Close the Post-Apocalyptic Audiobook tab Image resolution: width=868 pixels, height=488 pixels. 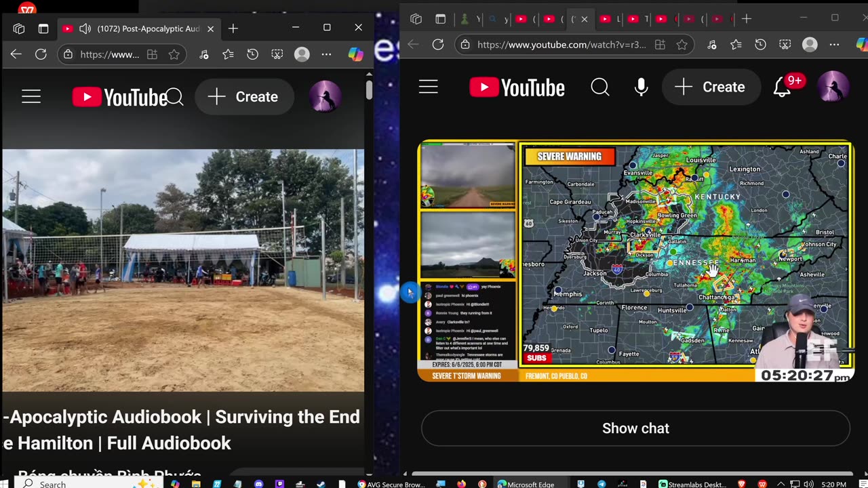[x=210, y=28]
